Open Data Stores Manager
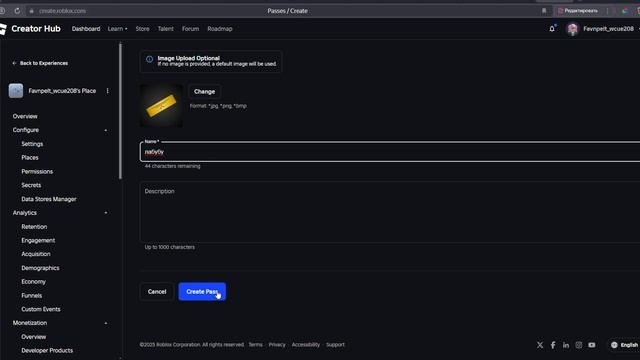Image resolution: width=640 pixels, height=360 pixels. tap(49, 199)
